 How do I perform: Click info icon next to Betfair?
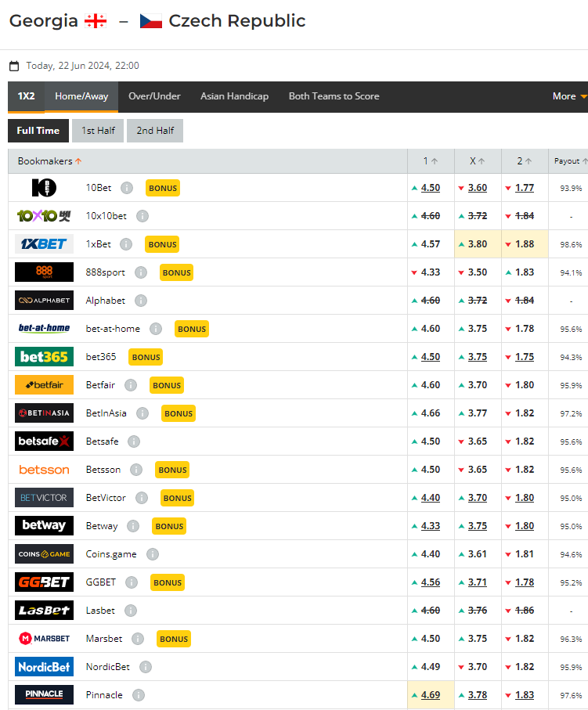[131, 385]
